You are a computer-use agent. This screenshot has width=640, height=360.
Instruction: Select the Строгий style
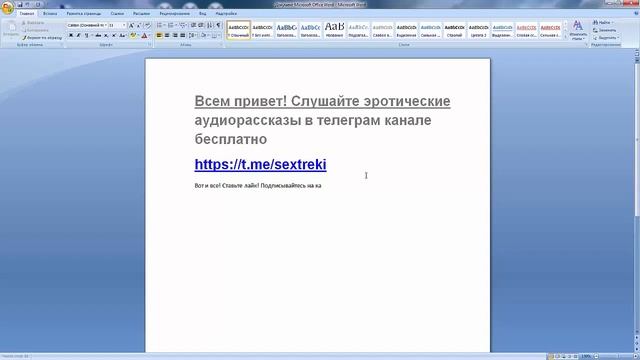coord(454,30)
